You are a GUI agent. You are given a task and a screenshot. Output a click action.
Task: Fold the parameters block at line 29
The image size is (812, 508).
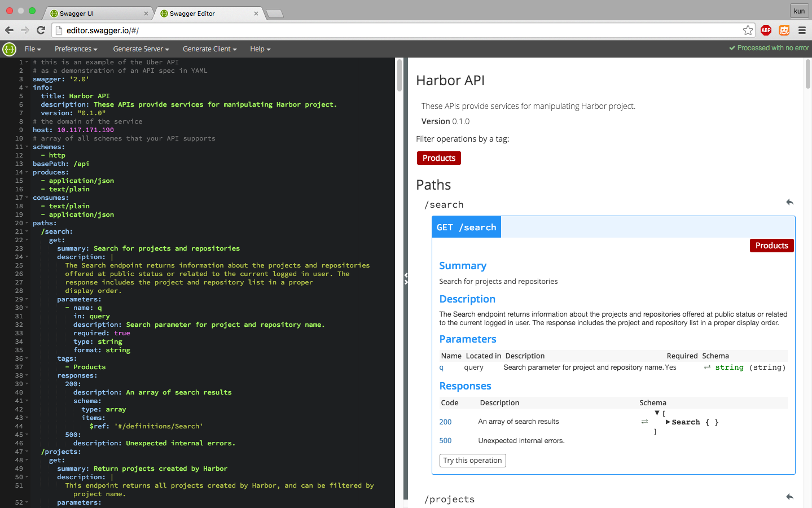pos(27,299)
